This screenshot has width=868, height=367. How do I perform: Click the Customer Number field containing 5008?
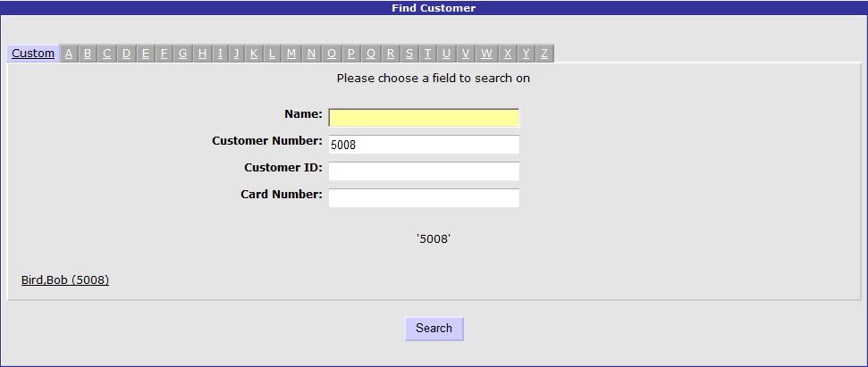(x=424, y=145)
